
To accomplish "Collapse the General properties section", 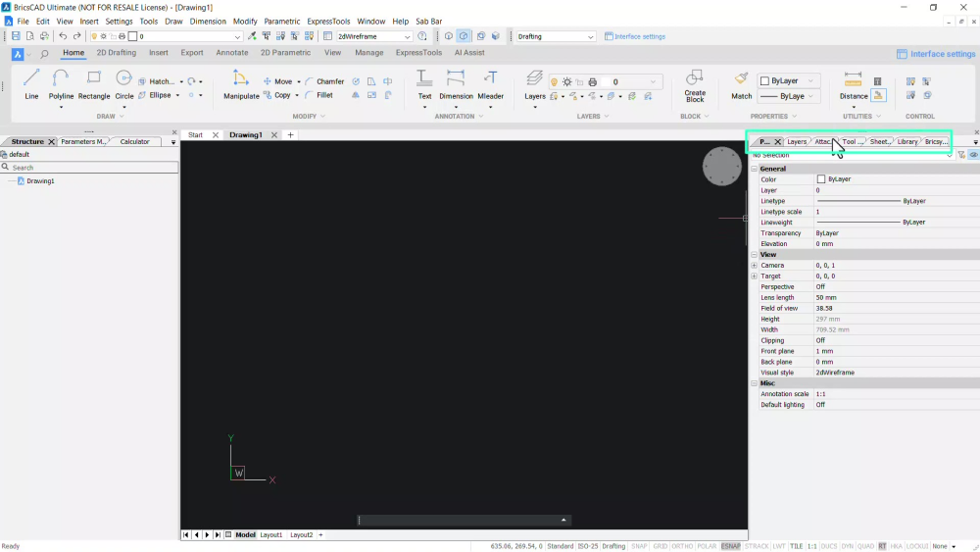I will point(755,169).
